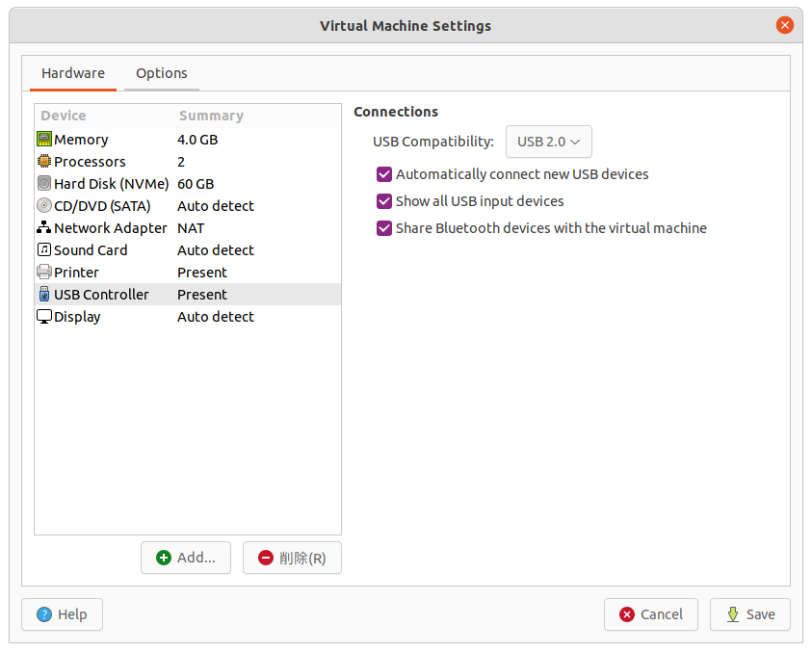The image size is (812, 652).
Task: Click the 4.0 GB memory summary
Action: coord(197,140)
